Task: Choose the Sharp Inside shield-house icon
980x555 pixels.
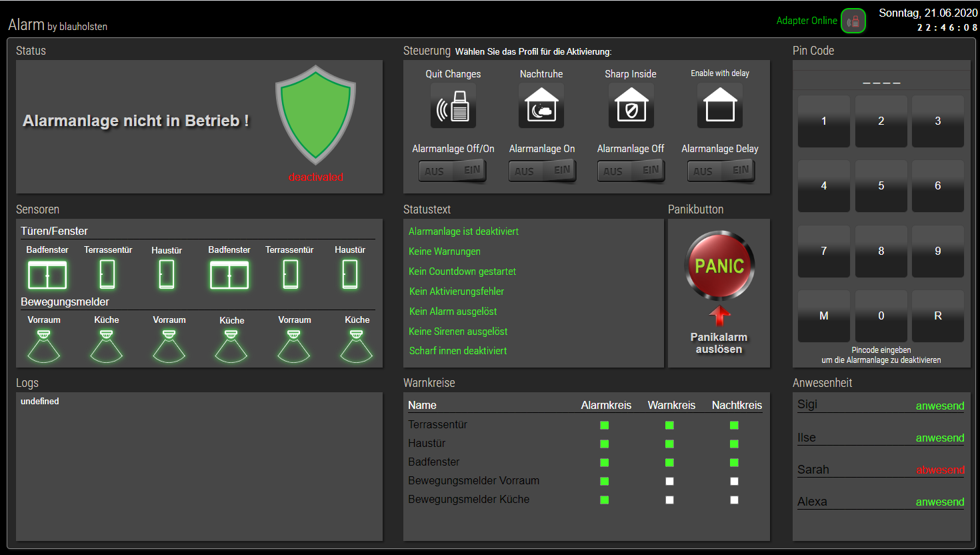Action: [631, 105]
